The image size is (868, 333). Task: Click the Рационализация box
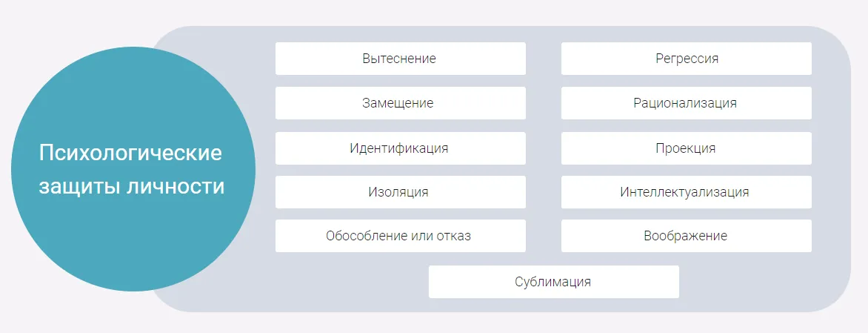686,103
